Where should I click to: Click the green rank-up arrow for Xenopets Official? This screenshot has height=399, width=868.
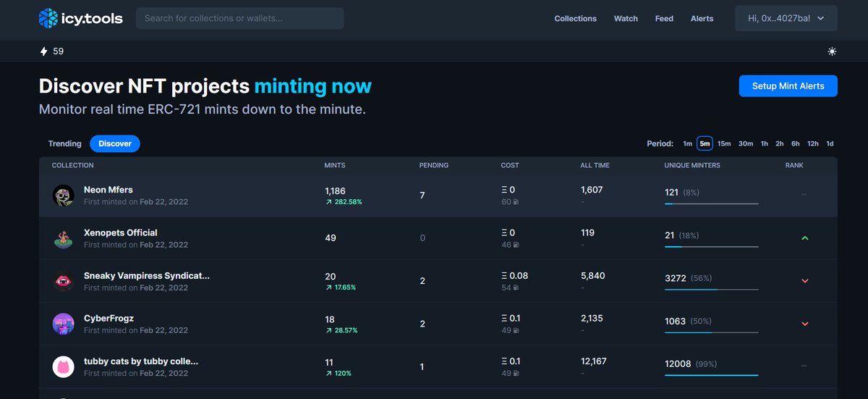pos(805,238)
